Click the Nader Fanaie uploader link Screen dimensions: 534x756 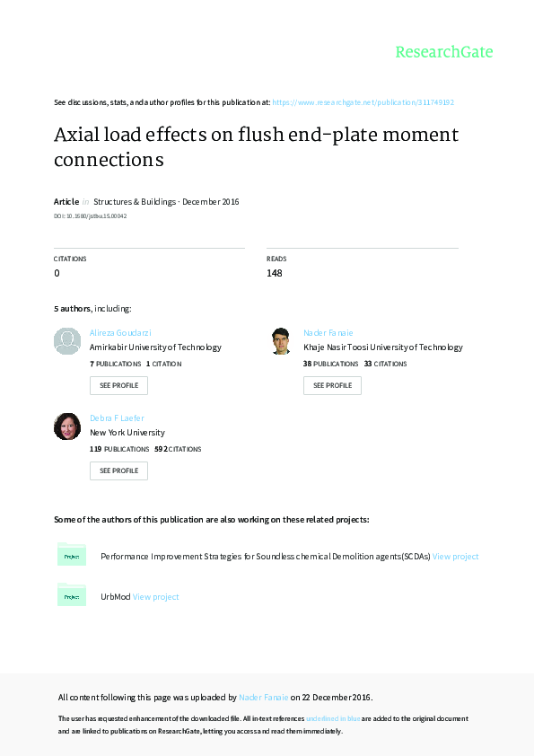[x=264, y=697]
